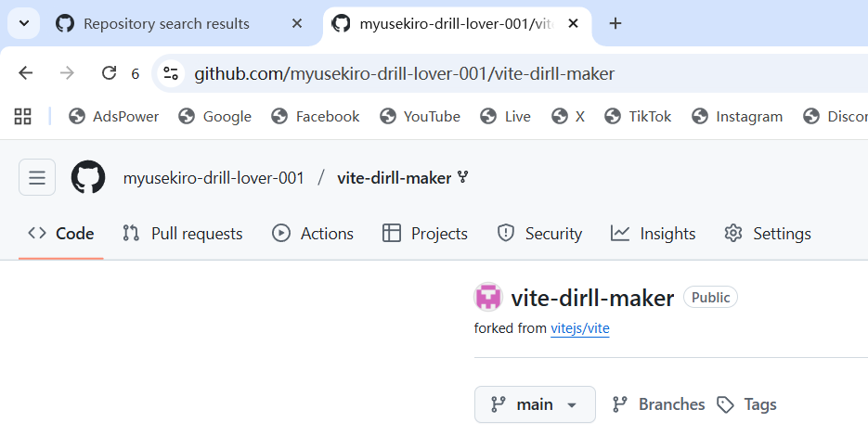868x435 pixels.
Task: Click the browser reload button
Action: coord(109,73)
